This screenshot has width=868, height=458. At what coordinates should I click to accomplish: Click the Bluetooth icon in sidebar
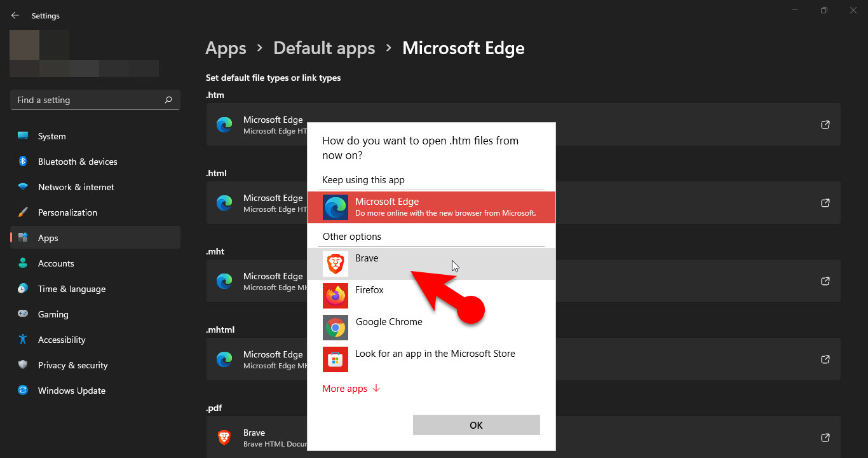click(23, 162)
